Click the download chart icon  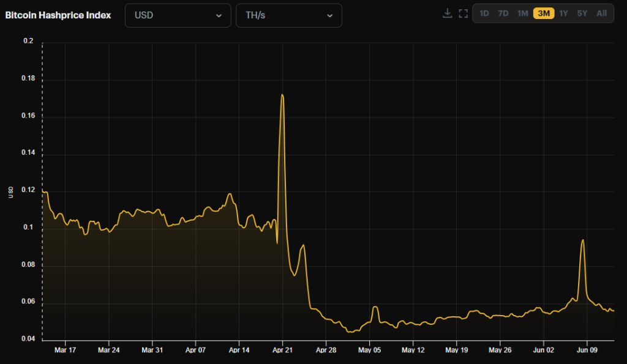click(448, 13)
